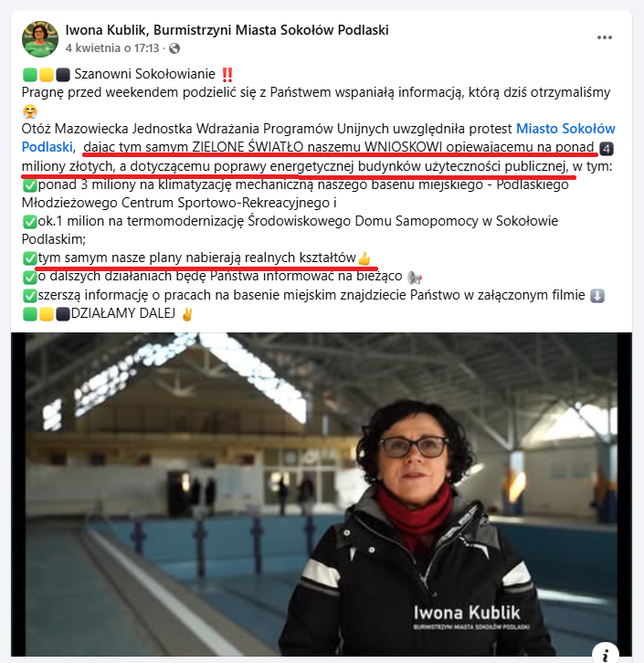This screenshot has width=644, height=663.
Task: Click the hugging face emoji
Action: (x=29, y=111)
